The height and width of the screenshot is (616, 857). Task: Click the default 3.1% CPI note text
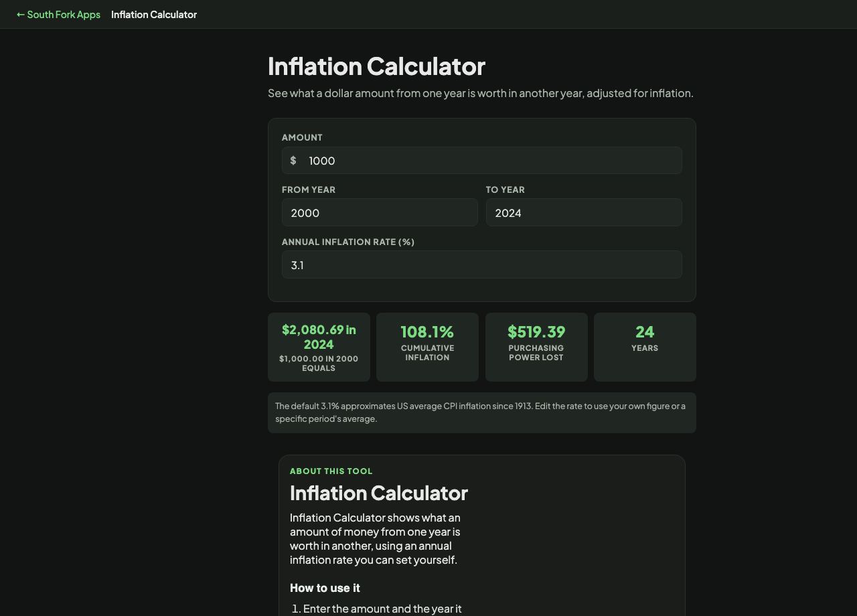pos(482,412)
